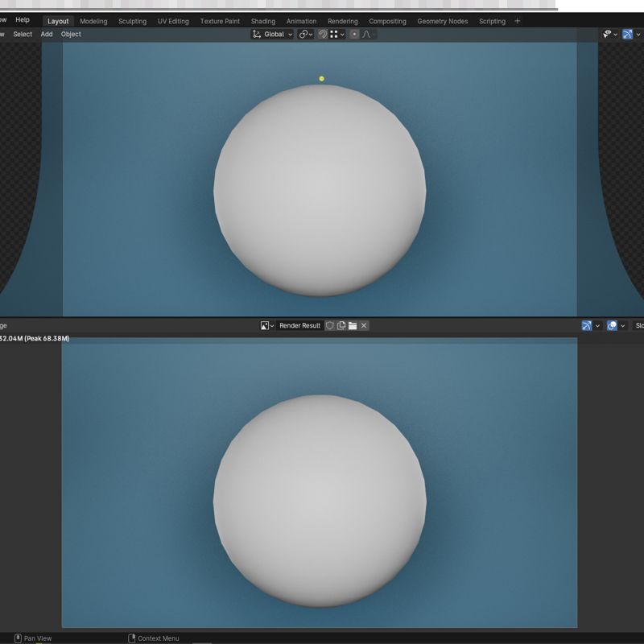Toggle Show Gizmo in 3D viewport
644x644 pixels.
click(627, 34)
